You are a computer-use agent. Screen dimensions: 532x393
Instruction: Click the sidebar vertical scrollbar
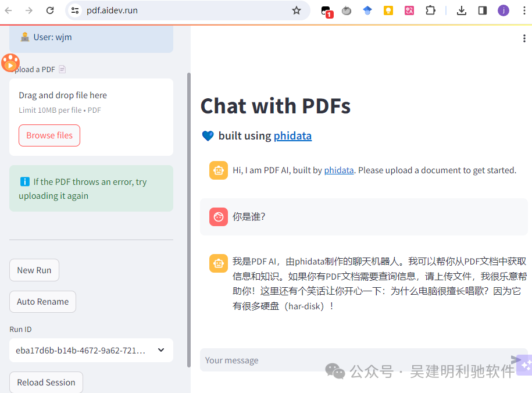[x=189, y=220]
